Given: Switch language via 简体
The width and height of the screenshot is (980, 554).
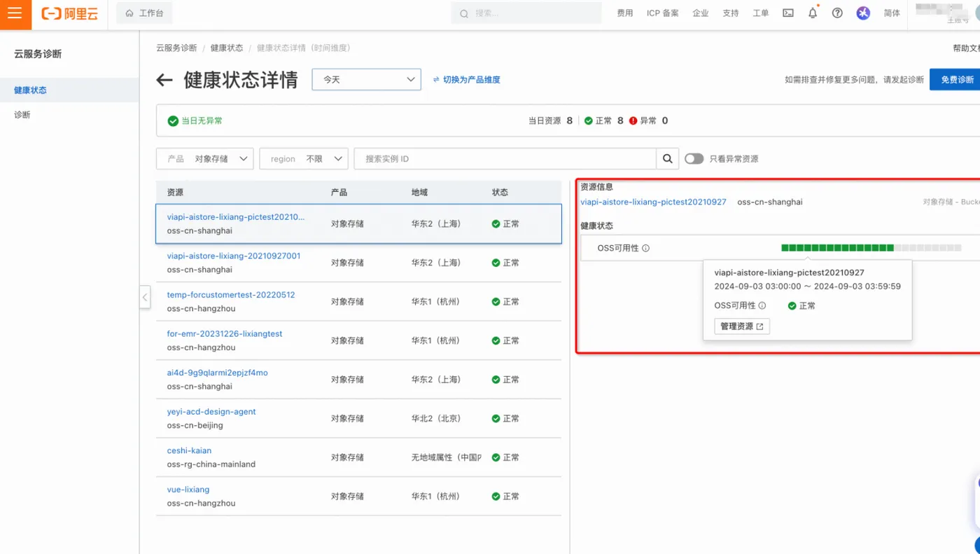Looking at the screenshot, I should click(x=892, y=13).
